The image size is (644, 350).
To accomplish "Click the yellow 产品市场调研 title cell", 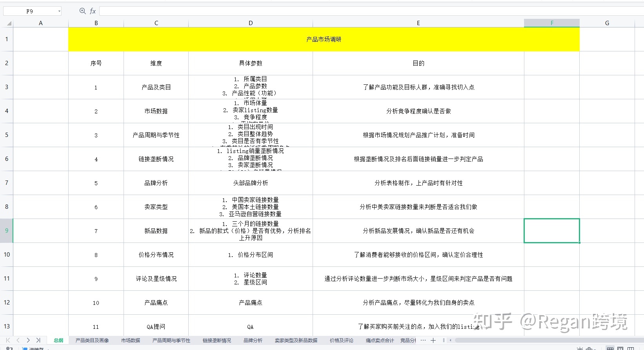I will coord(324,39).
